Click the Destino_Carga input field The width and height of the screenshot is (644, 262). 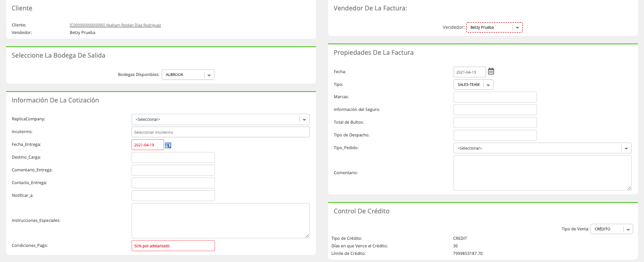(173, 158)
